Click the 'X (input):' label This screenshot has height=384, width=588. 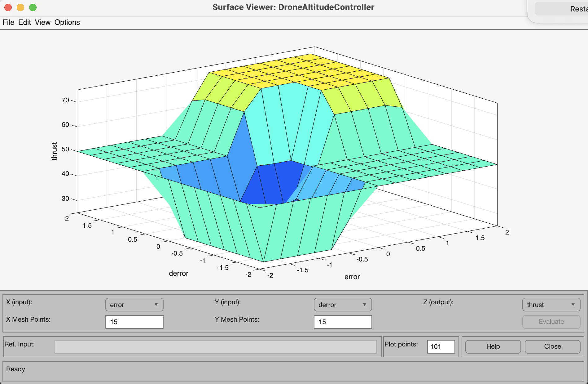pos(19,302)
